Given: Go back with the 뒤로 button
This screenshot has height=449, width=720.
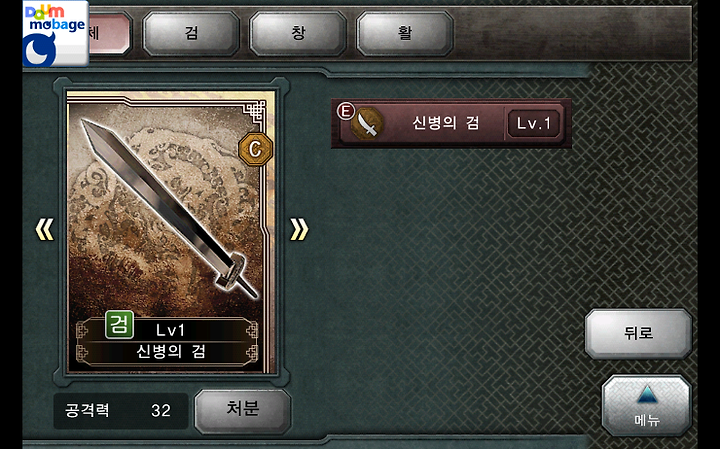Looking at the screenshot, I should tap(638, 332).
